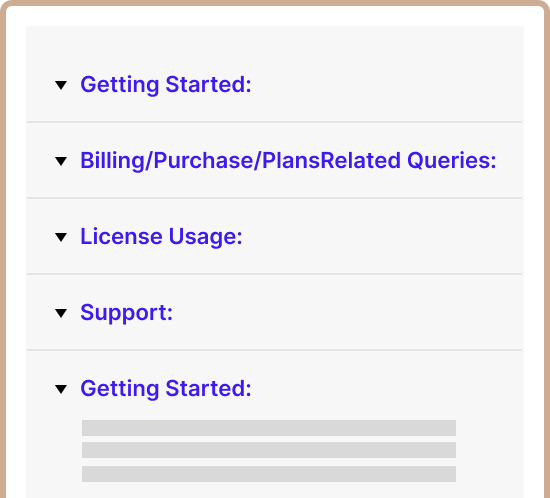Click the second gray placeholder text line
Viewport: 550px width, 498px height.
pyautogui.click(x=269, y=450)
